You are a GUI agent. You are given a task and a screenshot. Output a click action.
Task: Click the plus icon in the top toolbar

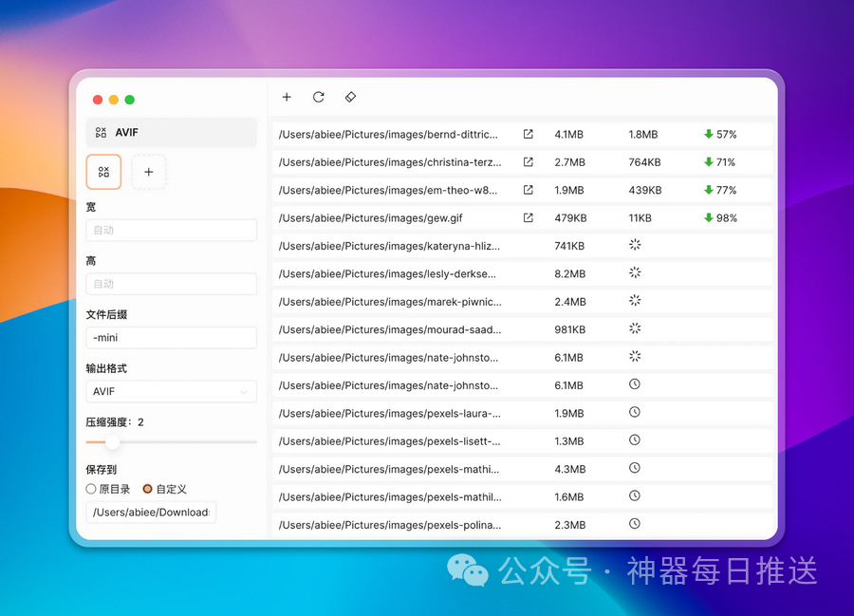tap(287, 97)
